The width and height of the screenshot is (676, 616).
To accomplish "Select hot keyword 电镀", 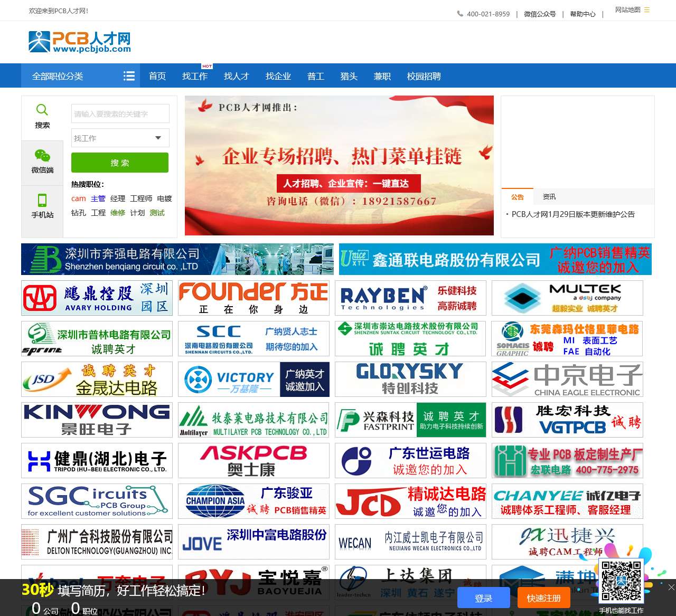I will click(x=165, y=198).
